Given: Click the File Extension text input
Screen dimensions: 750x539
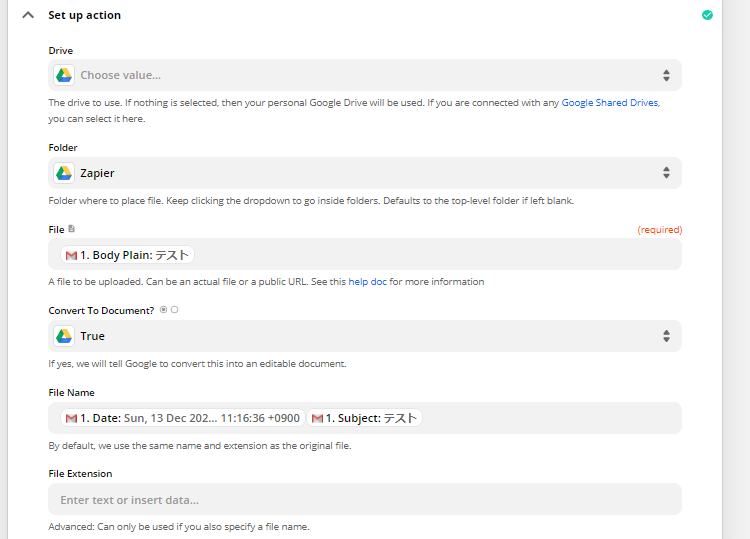Looking at the screenshot, I should pos(365,499).
